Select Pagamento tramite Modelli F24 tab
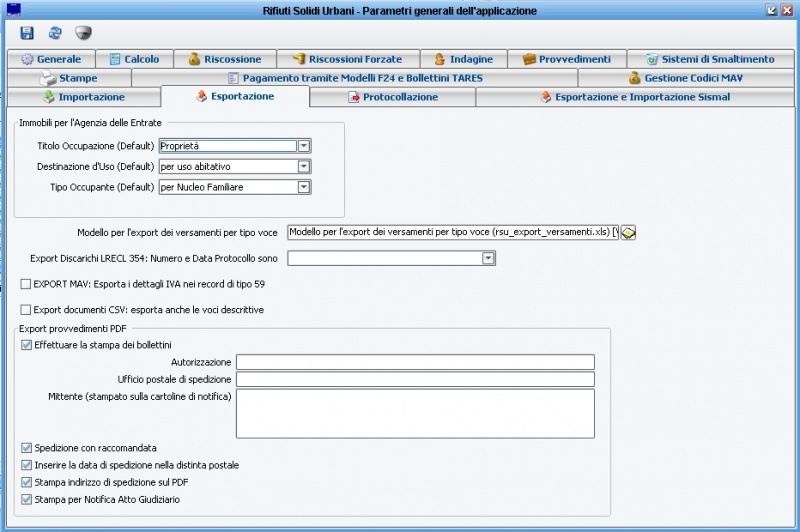800x532 pixels. pyautogui.click(x=355, y=78)
